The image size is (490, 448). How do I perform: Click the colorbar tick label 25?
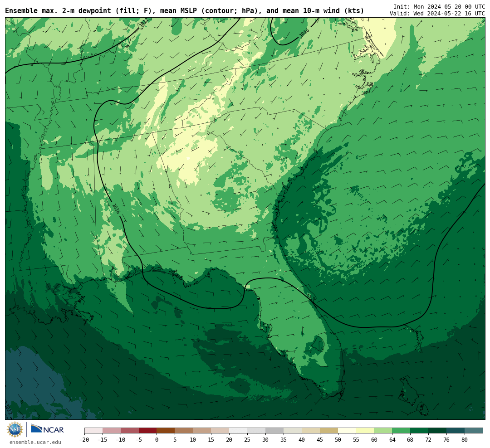click(x=248, y=439)
